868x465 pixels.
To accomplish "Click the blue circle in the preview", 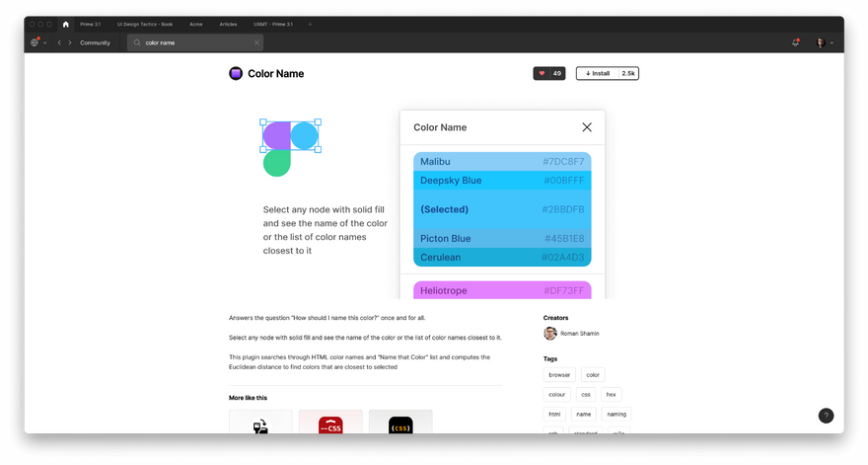I will click(x=305, y=136).
